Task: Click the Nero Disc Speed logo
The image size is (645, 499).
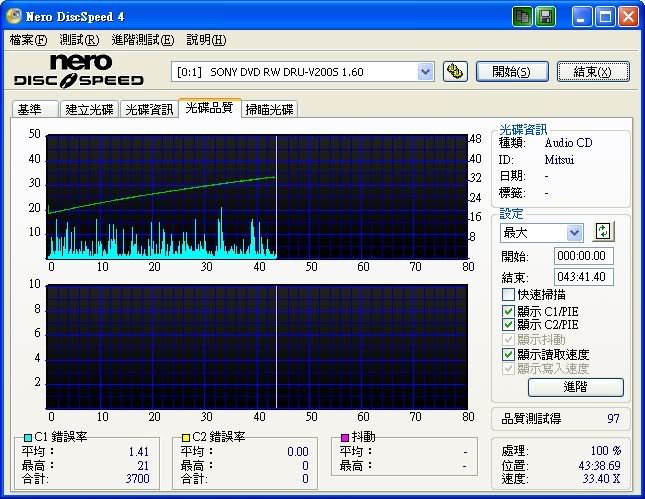Action: (x=79, y=70)
